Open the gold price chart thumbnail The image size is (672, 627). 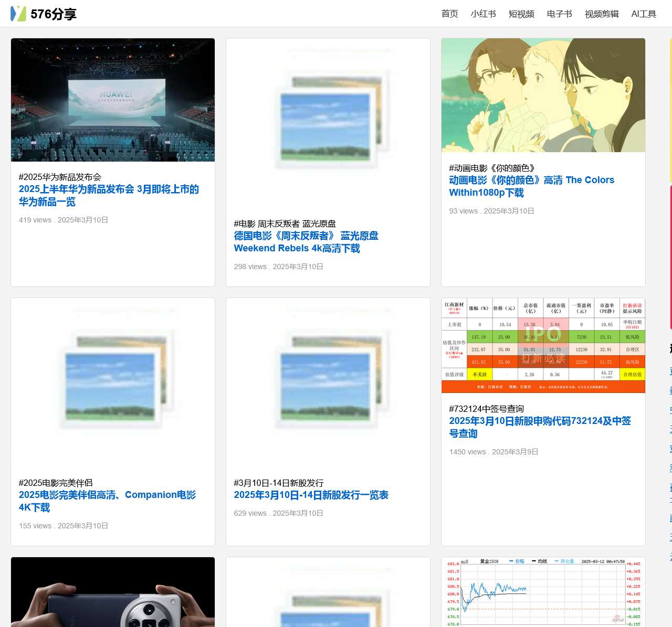pos(543,592)
